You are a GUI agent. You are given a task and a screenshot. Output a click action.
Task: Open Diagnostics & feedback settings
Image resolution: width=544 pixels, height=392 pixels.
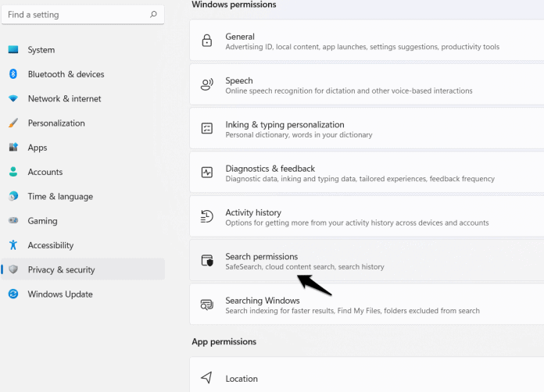(367, 173)
